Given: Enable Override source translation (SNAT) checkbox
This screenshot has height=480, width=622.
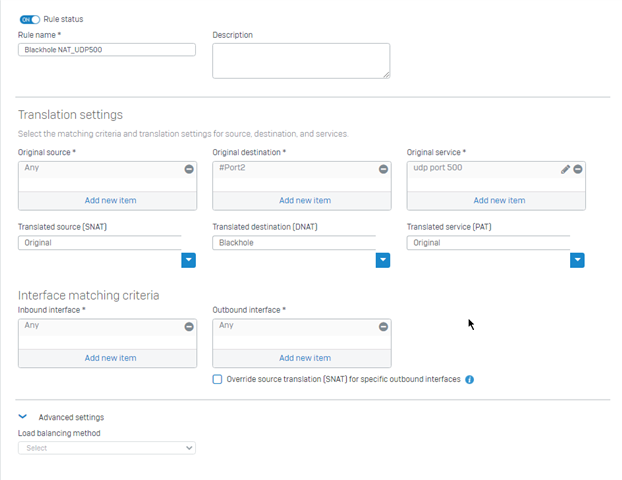Looking at the screenshot, I should [x=217, y=379].
